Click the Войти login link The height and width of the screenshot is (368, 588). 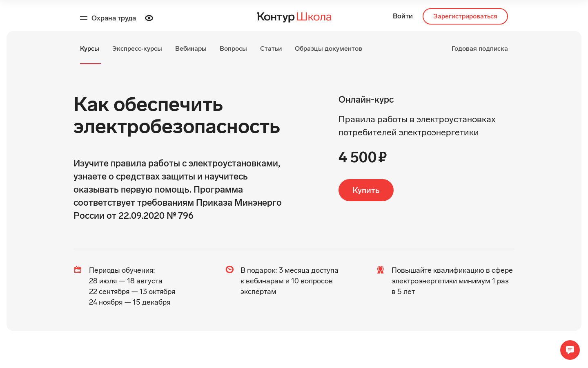click(x=403, y=16)
